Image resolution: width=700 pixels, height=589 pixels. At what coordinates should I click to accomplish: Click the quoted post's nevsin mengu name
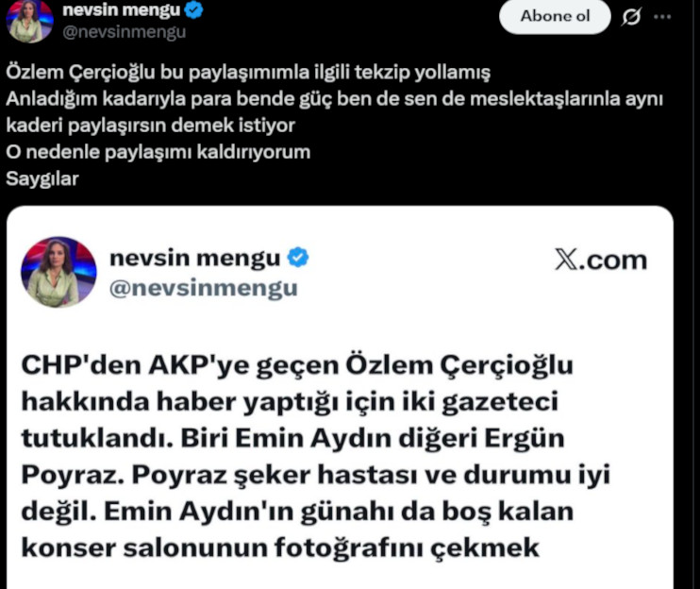[x=195, y=258]
